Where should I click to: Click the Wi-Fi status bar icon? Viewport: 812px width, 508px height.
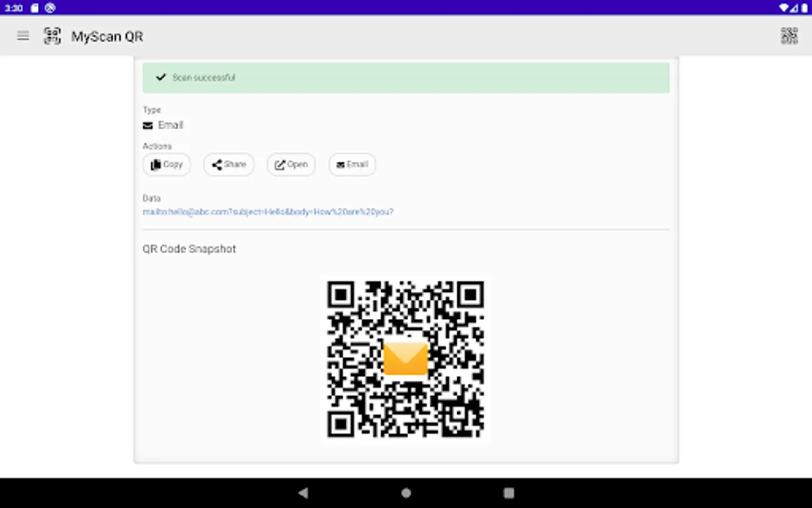tap(784, 7)
